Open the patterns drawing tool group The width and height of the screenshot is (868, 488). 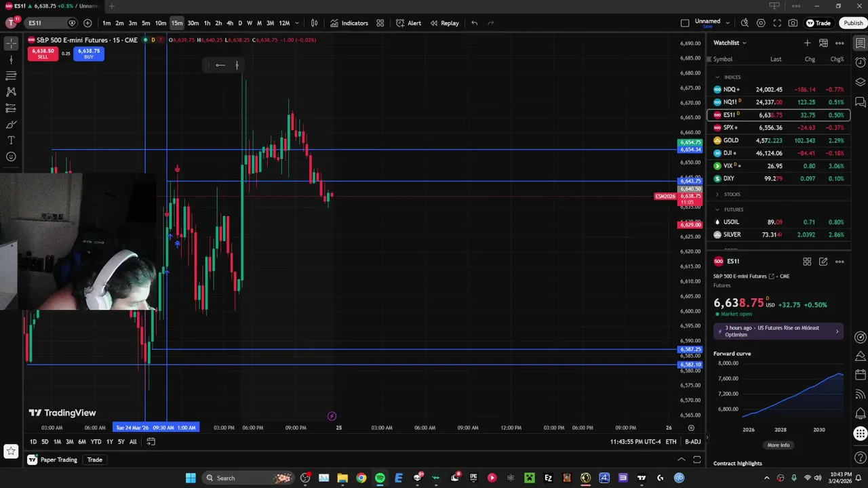(11, 91)
